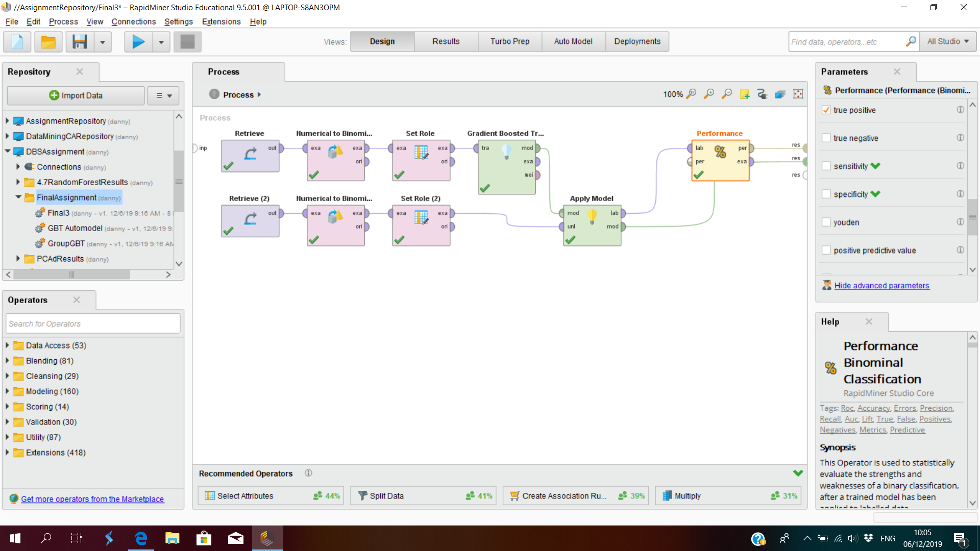This screenshot has width=980, height=551.
Task: Enable the youden checkbox
Action: [826, 222]
